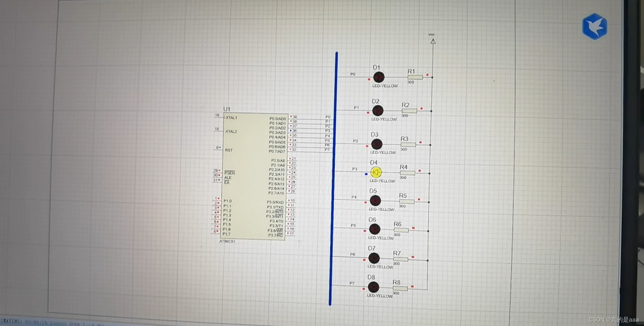Select resistor R7 symbol
Screen dimensions: 644x326
point(400,259)
